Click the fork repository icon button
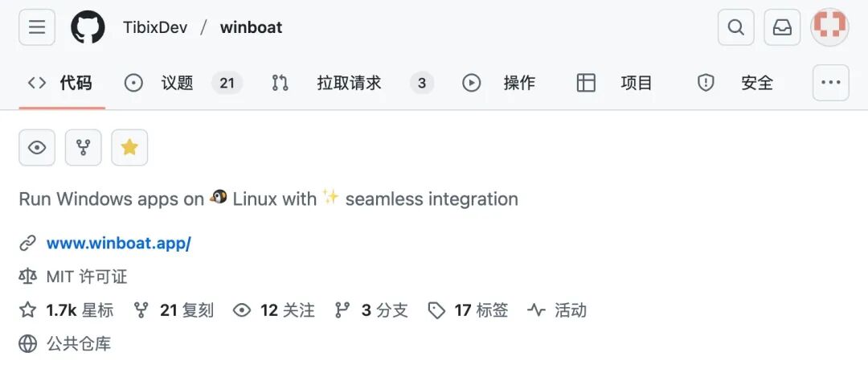Image resolution: width=868 pixels, height=365 pixels. (x=84, y=147)
